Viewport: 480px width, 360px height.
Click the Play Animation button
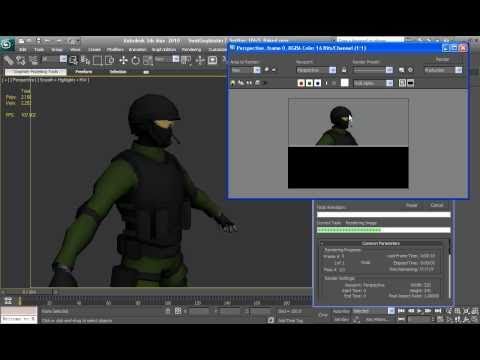[419, 311]
